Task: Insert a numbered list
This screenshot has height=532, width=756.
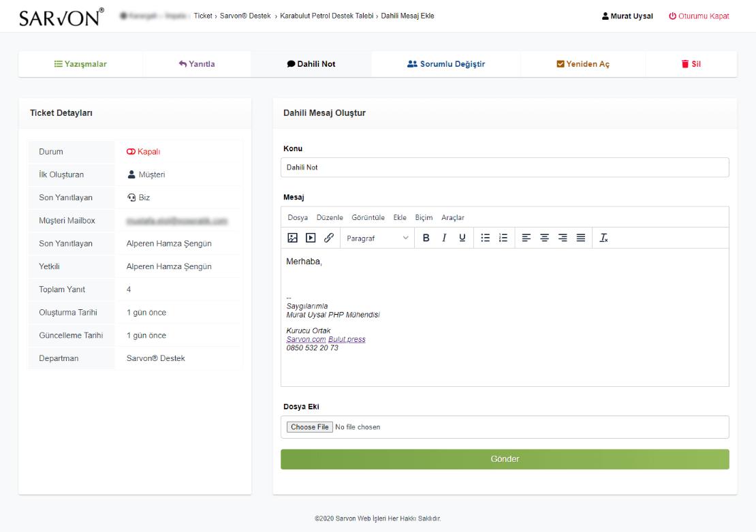Action: tap(503, 238)
